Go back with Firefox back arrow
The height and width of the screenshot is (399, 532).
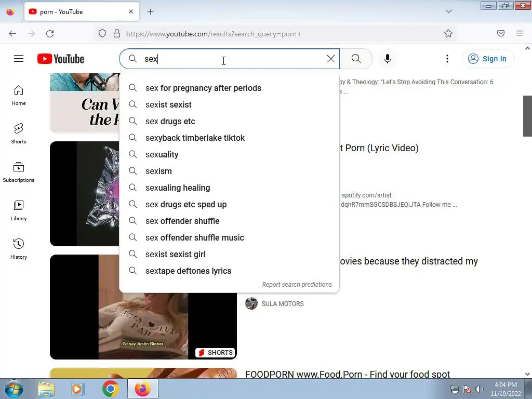12,34
